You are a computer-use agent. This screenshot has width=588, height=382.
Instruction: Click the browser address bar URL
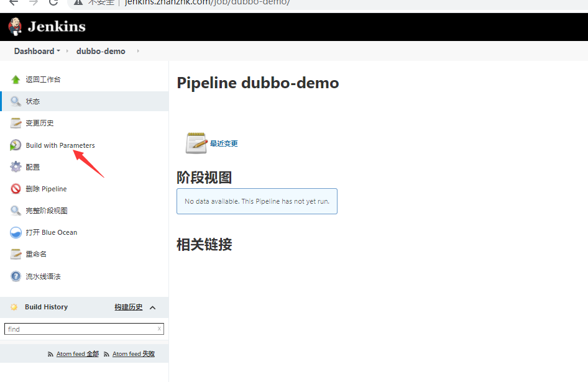point(207,2)
